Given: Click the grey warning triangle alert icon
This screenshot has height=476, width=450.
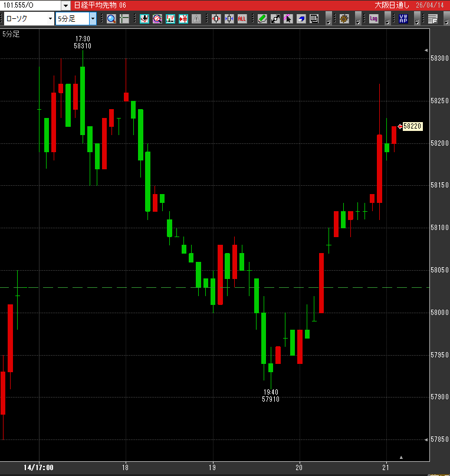Looking at the screenshot, I should click(196, 19).
